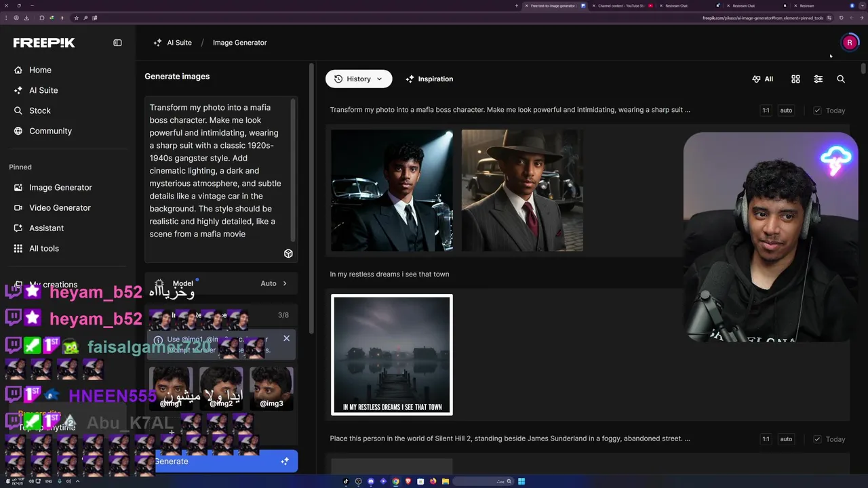Viewport: 868px width, 488px height.
Task: Click Image Generator breadcrumb
Action: point(240,43)
